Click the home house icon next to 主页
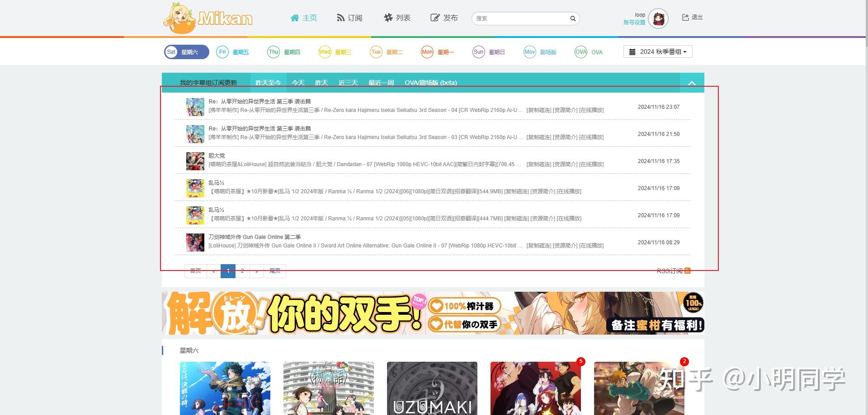This screenshot has width=868, height=415. [294, 18]
